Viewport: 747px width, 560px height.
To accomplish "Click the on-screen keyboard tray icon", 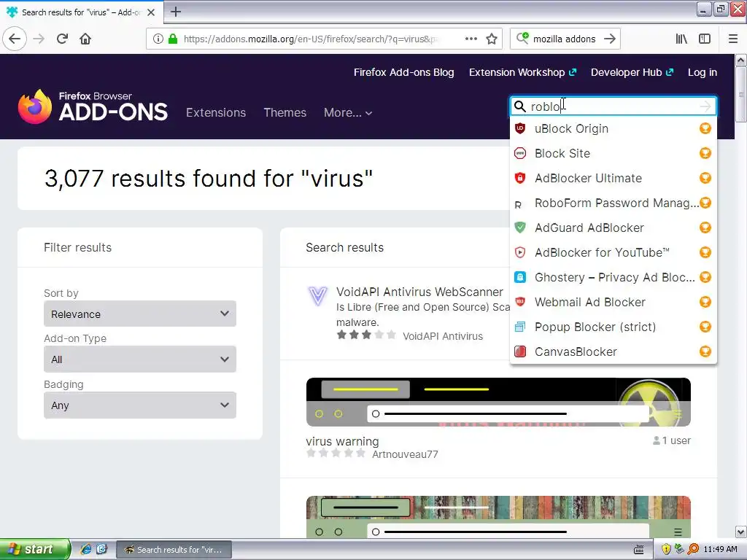I will (x=639, y=550).
